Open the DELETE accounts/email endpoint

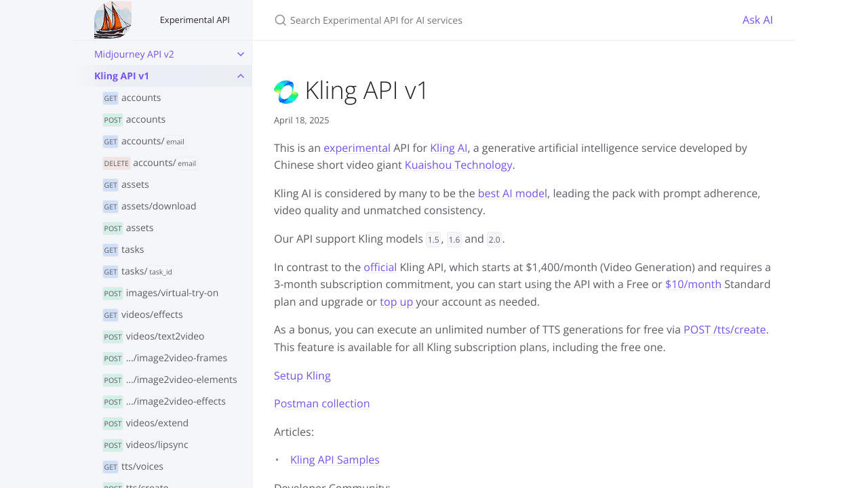[150, 163]
